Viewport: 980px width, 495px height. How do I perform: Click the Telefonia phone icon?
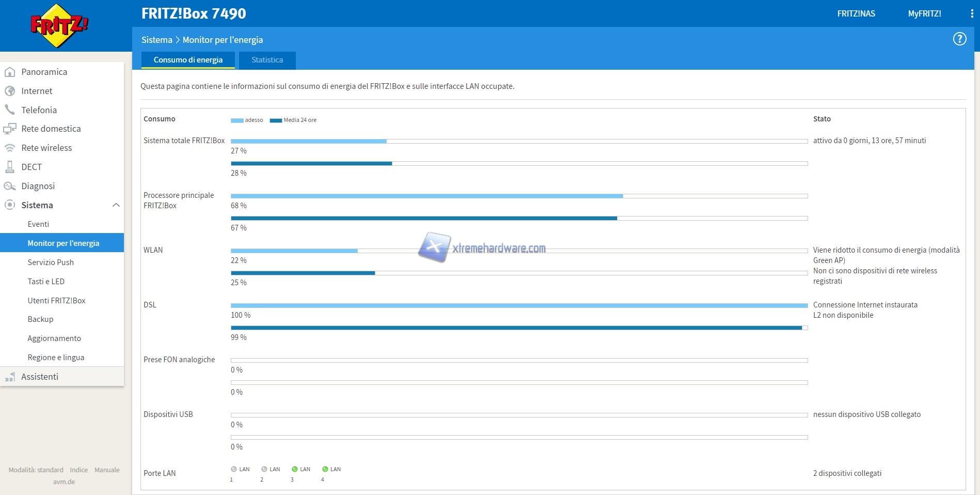coord(10,110)
